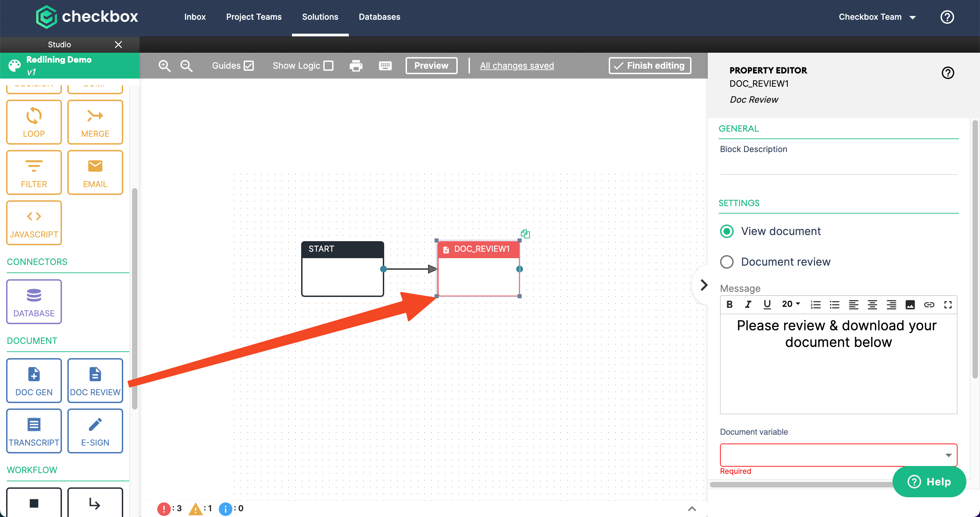Zoom in on the canvas

click(164, 66)
